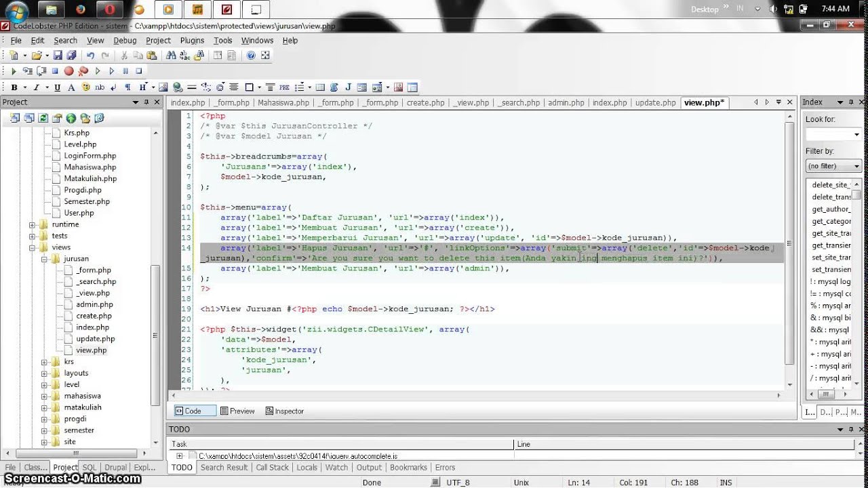Expand the krs folder node
The width and height of the screenshot is (868, 488).
(44, 362)
